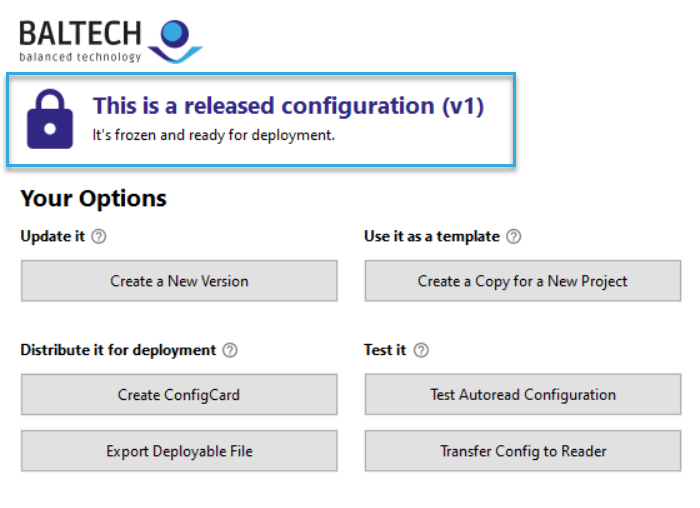This screenshot has width=700, height=508.
Task: Click the released configuration (v1) heading
Action: [x=288, y=106]
